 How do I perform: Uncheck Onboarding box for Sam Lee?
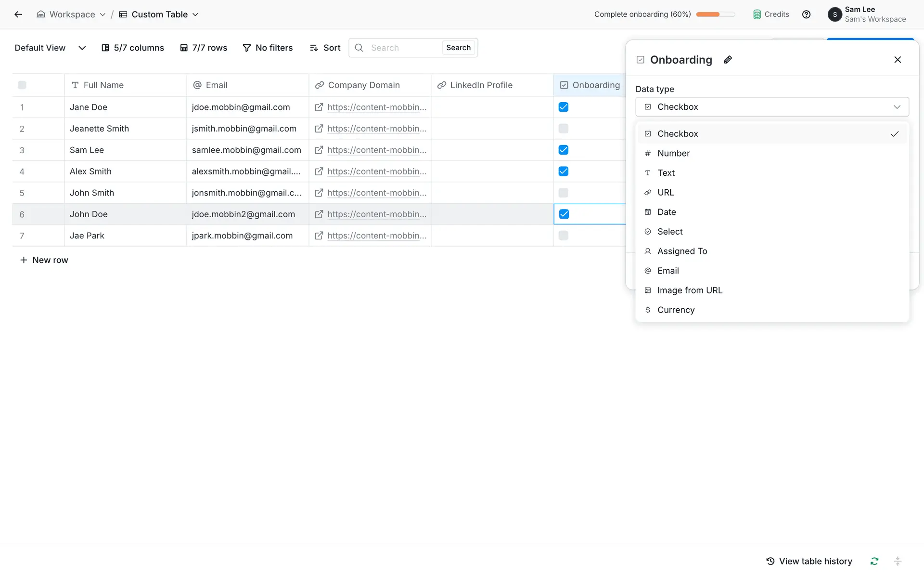pos(563,150)
